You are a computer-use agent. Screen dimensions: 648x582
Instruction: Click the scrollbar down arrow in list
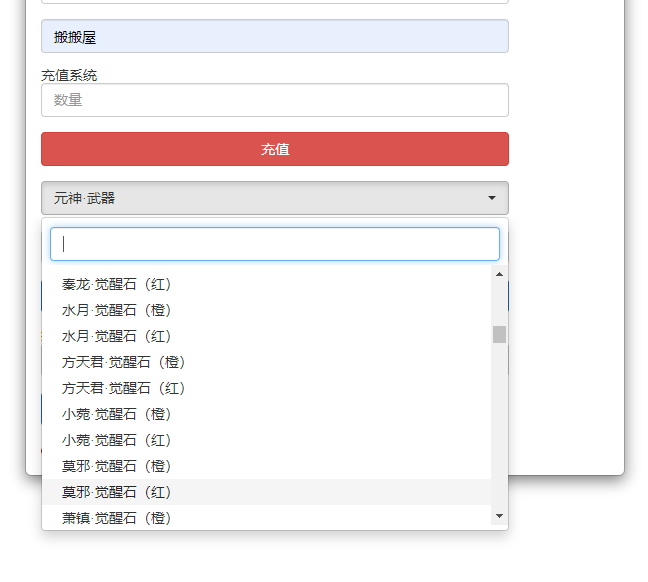[499, 516]
